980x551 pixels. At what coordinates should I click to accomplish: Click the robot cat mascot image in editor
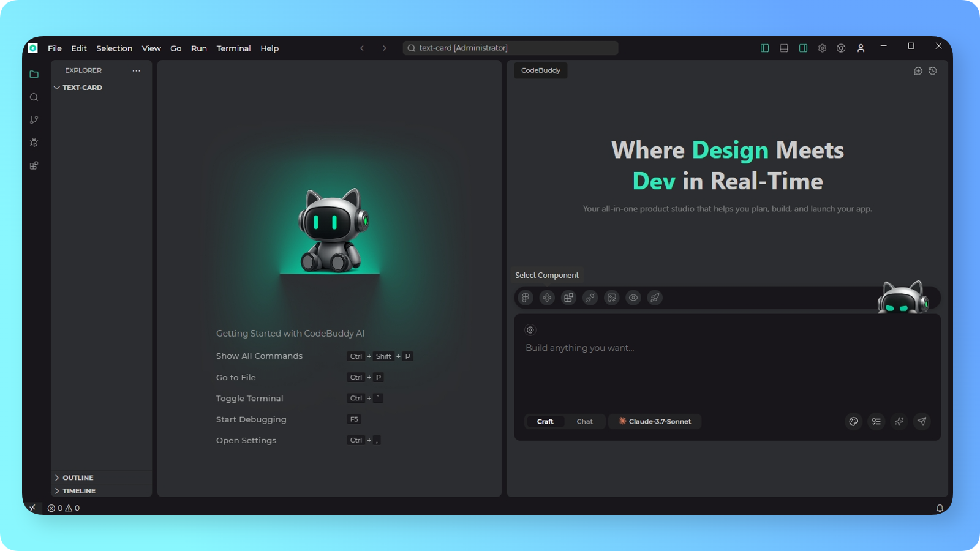click(x=333, y=231)
